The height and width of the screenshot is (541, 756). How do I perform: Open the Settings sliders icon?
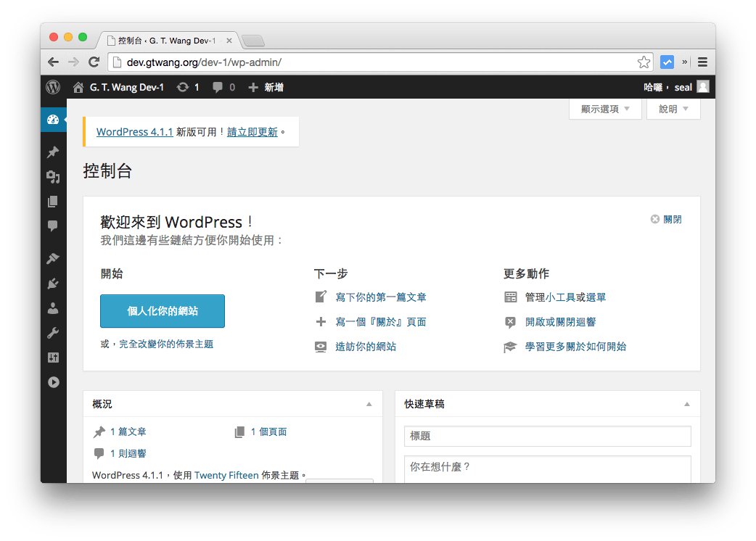(x=53, y=357)
